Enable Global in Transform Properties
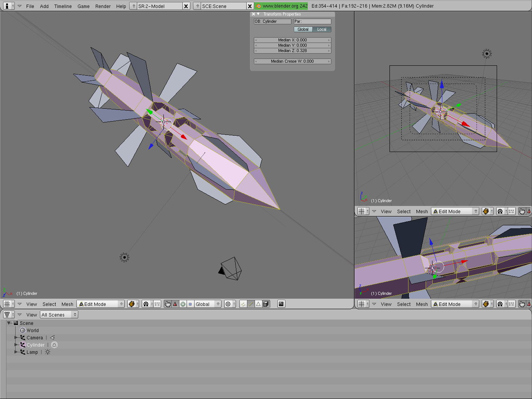The width and height of the screenshot is (532, 399). tap(303, 29)
